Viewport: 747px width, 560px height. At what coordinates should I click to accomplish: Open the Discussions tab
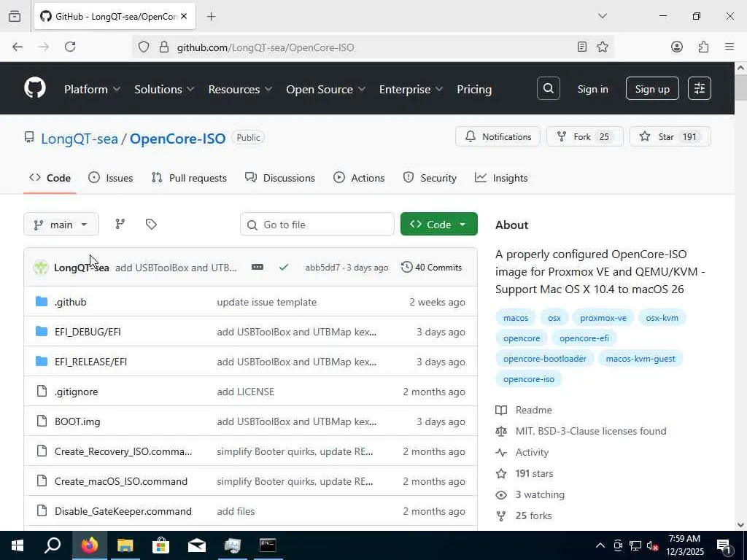point(280,178)
